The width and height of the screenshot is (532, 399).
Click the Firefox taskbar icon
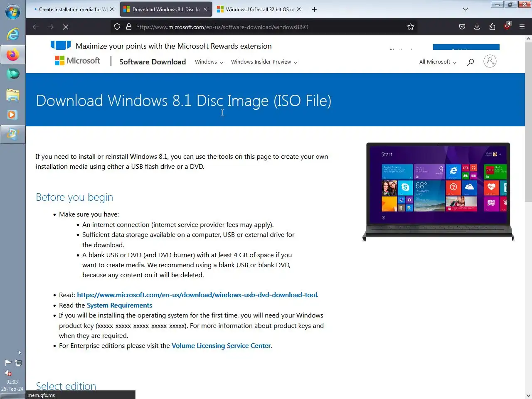point(12,54)
